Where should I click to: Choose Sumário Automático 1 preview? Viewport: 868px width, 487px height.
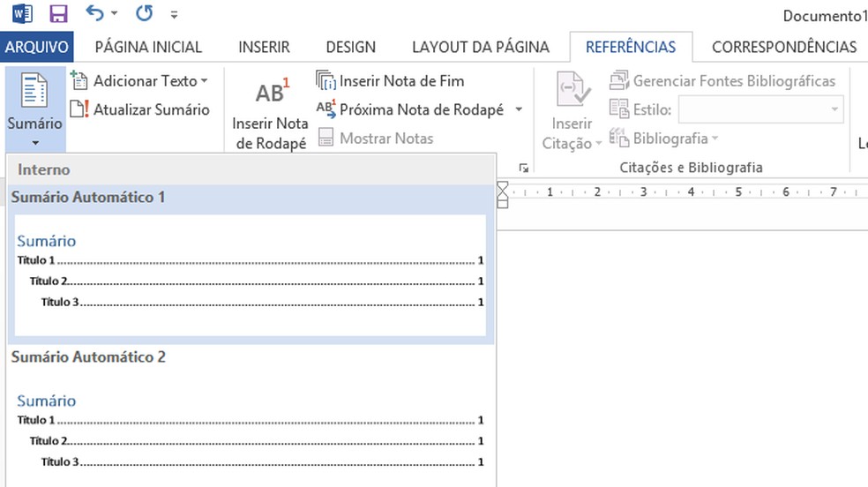click(251, 273)
